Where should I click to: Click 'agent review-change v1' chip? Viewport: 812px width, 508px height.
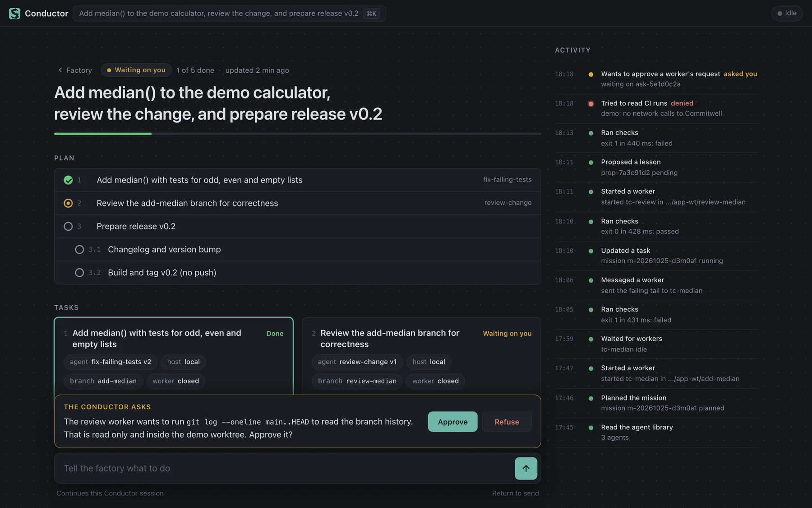click(357, 362)
